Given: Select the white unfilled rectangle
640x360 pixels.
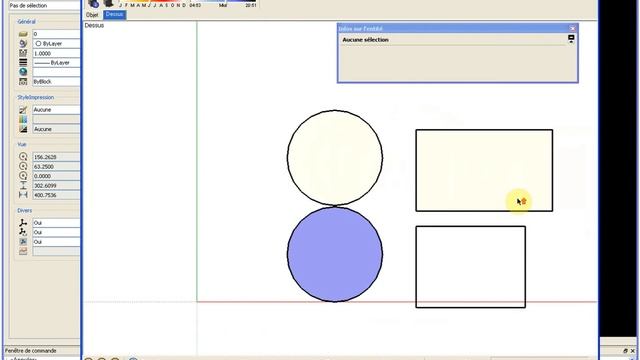Looking at the screenshot, I should pos(471,267).
